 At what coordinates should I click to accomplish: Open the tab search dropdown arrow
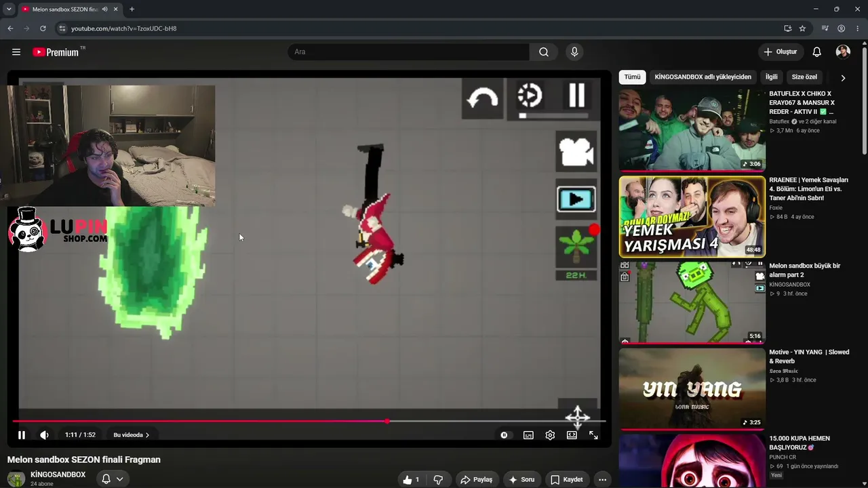coord(9,9)
